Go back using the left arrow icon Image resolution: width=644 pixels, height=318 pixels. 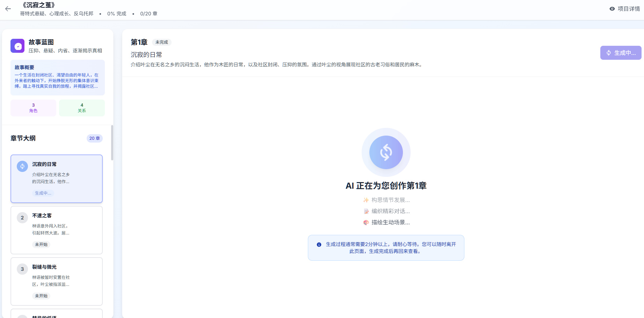click(x=8, y=9)
